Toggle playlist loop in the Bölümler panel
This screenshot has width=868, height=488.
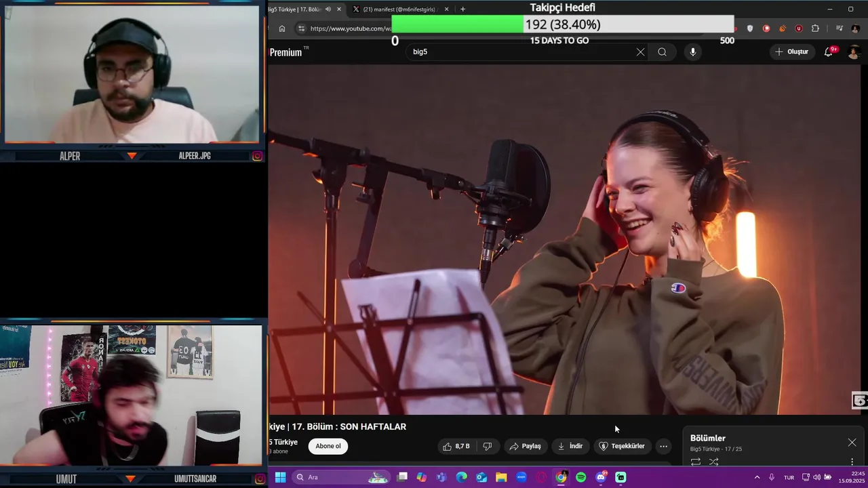coord(696,462)
